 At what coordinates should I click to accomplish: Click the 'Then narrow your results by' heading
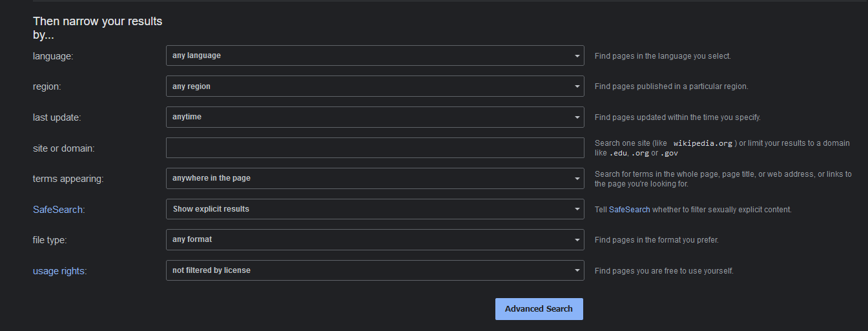click(98, 28)
